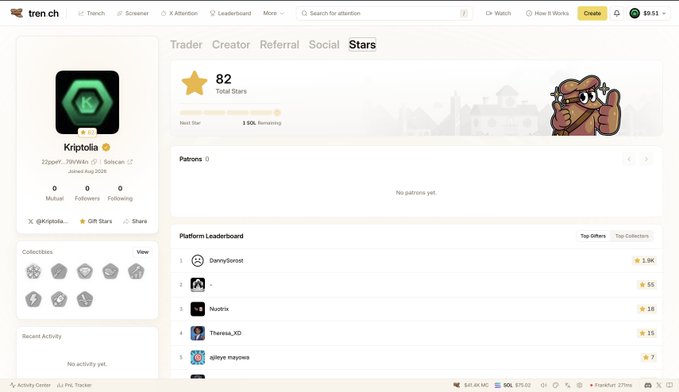
Task: Go to previous Patrons page
Action: coord(629,159)
